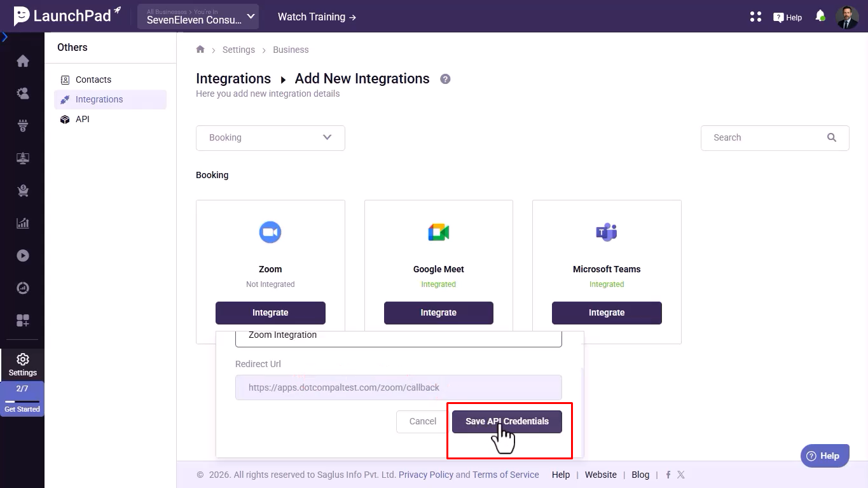The width and height of the screenshot is (868, 488).
Task: Open the apps grid icon in header
Action: [x=755, y=17]
